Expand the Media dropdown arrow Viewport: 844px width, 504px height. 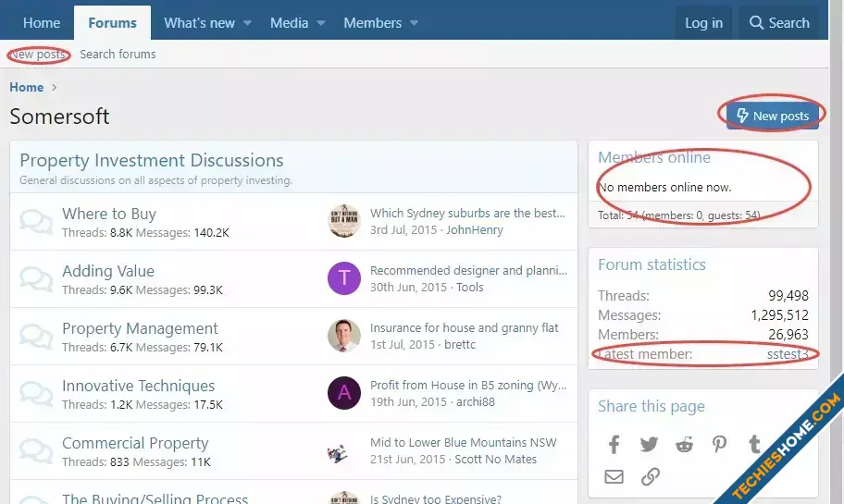(x=321, y=23)
